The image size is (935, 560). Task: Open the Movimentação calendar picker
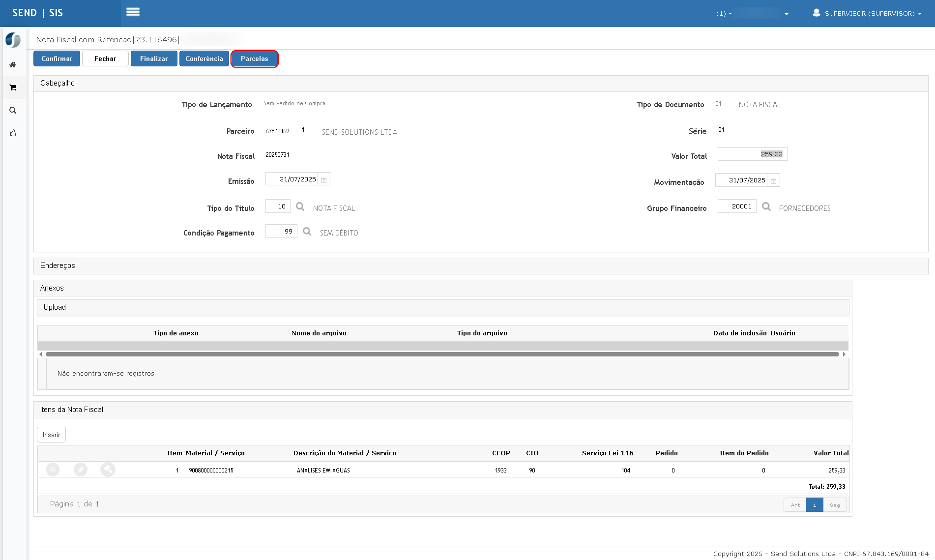click(x=773, y=180)
